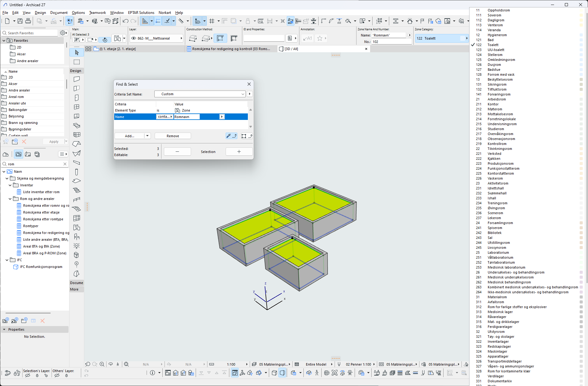Click the Add... criteria button
The image size is (588, 386).
(x=130, y=136)
